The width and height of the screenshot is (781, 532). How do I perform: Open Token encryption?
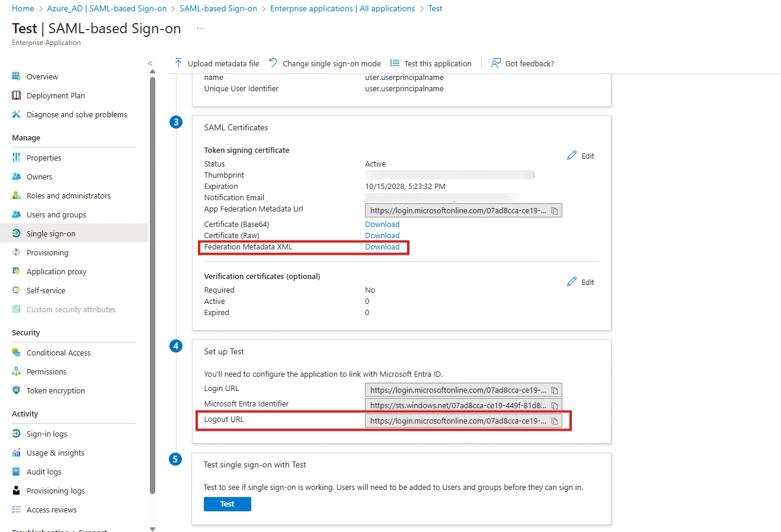point(55,390)
